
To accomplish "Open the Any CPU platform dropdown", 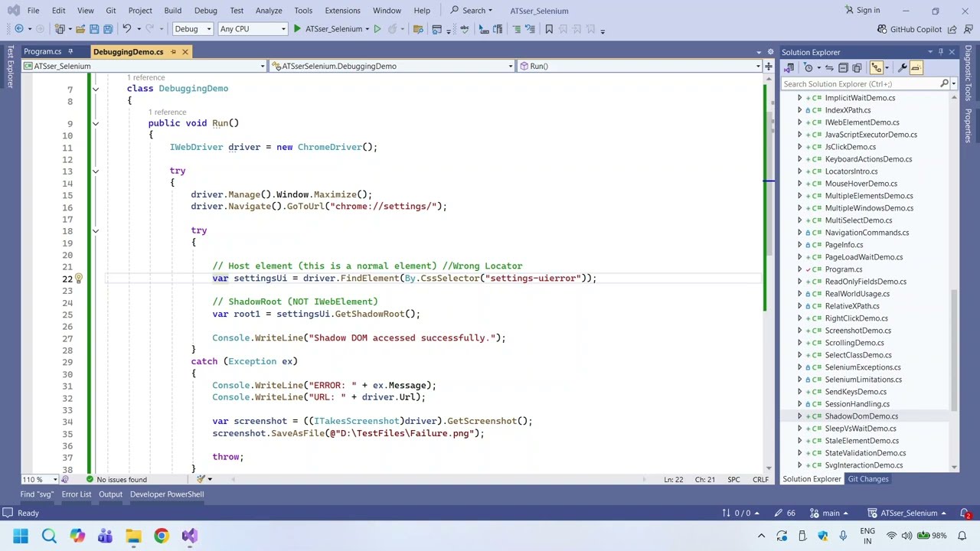I will coord(252,29).
